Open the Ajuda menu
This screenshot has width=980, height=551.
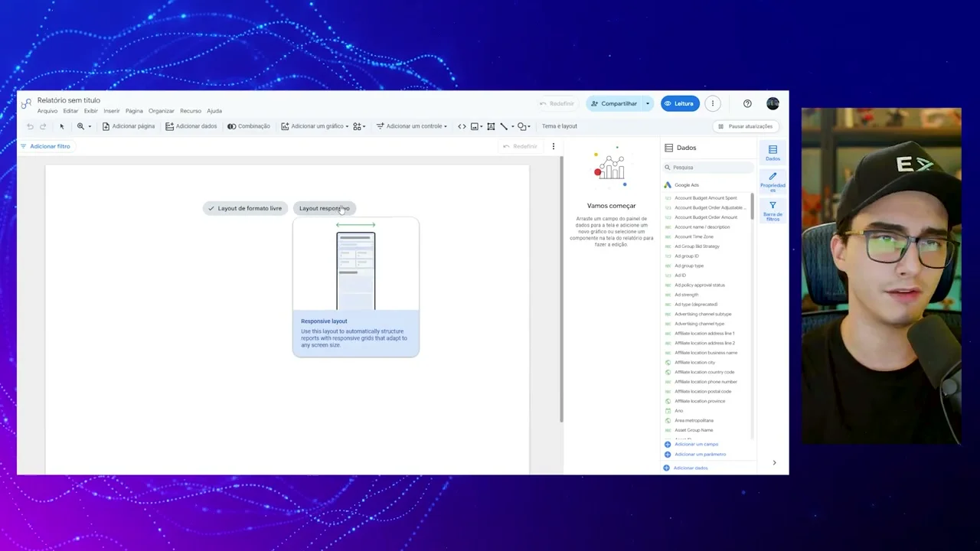click(214, 111)
